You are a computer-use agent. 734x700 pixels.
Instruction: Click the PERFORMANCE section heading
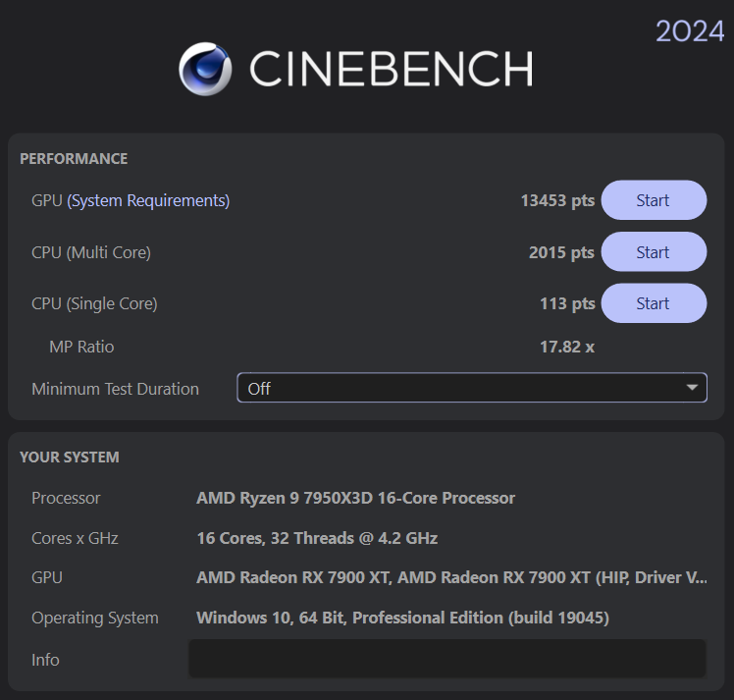click(74, 159)
